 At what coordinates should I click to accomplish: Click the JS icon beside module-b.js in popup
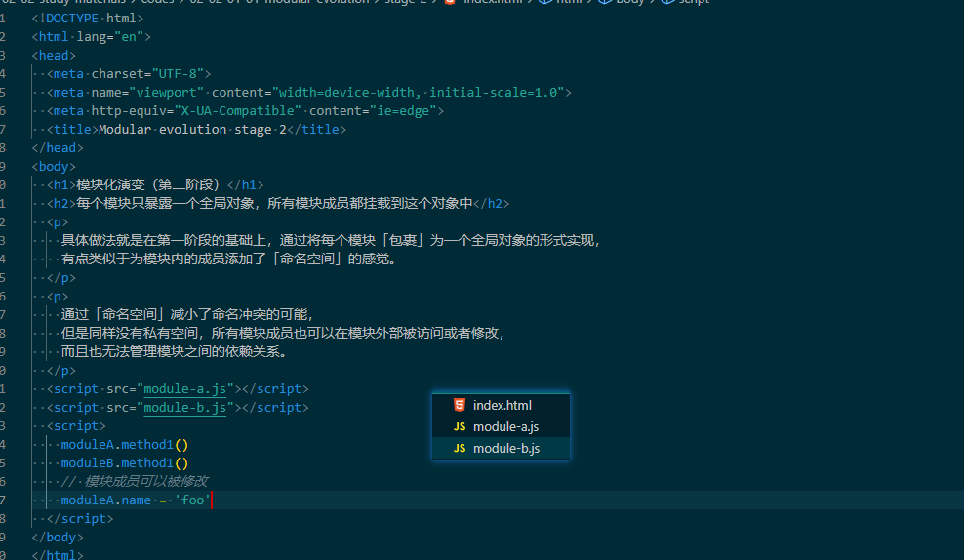(x=460, y=448)
